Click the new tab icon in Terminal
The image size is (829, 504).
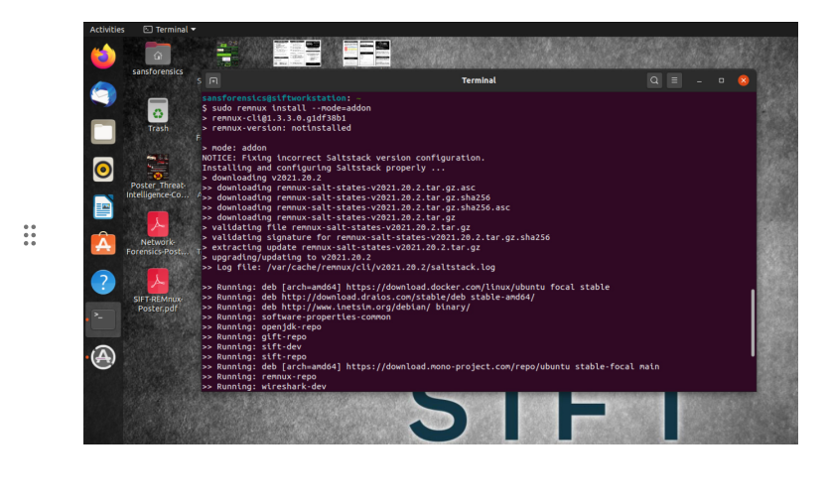(x=213, y=80)
